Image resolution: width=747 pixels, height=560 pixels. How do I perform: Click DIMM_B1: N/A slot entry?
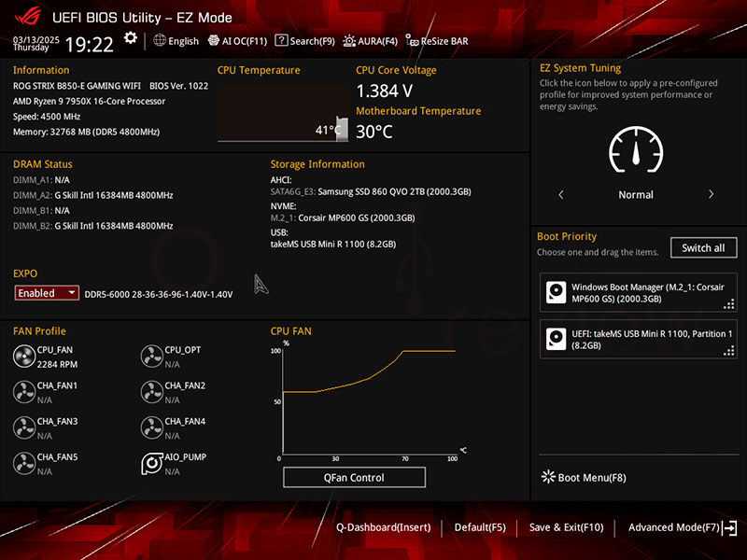pos(41,211)
